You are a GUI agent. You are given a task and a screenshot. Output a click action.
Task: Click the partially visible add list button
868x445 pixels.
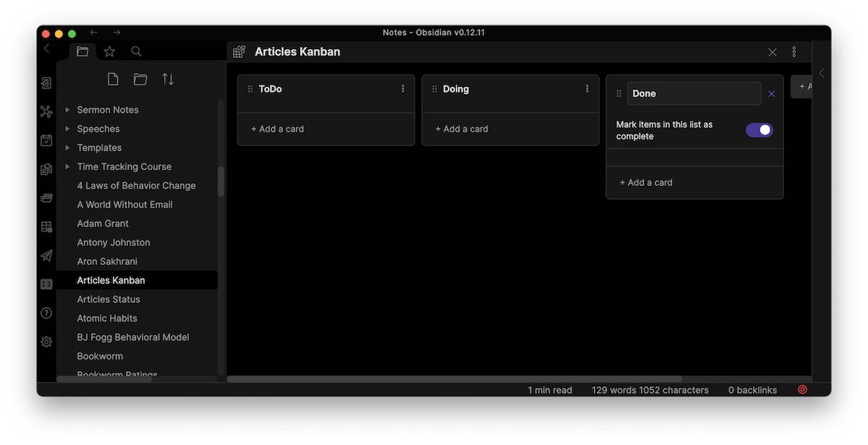pos(801,86)
